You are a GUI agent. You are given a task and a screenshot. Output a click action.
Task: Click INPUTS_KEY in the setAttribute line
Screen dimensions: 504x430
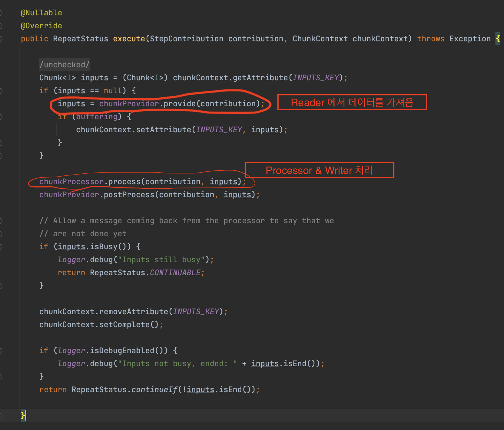pyautogui.click(x=219, y=130)
